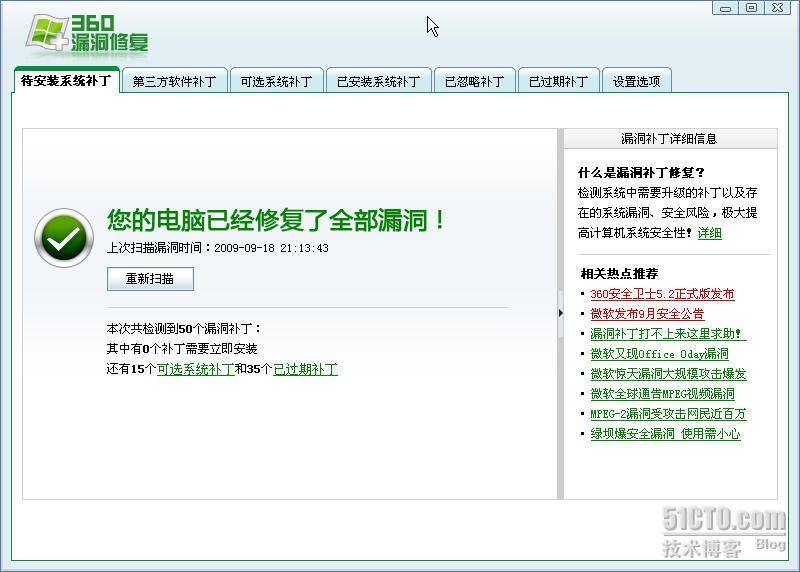Image resolution: width=800 pixels, height=572 pixels.
Task: Open the 已忽略补丁 tab
Action: point(474,81)
